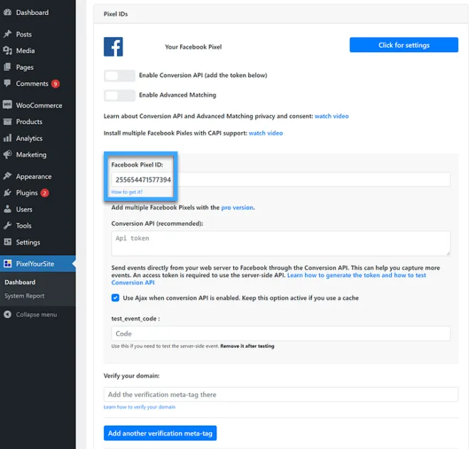
Task: Click the Posts pin icon
Action: [7, 34]
